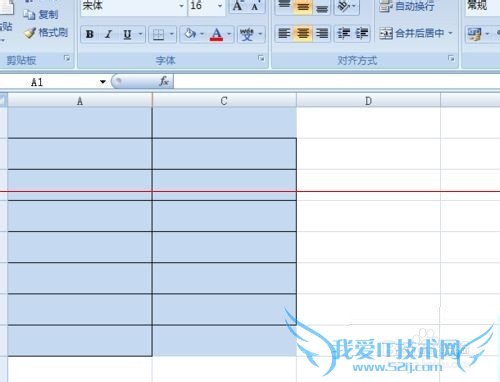Click the Name Box showing A1
500x382 pixels.
[48, 82]
